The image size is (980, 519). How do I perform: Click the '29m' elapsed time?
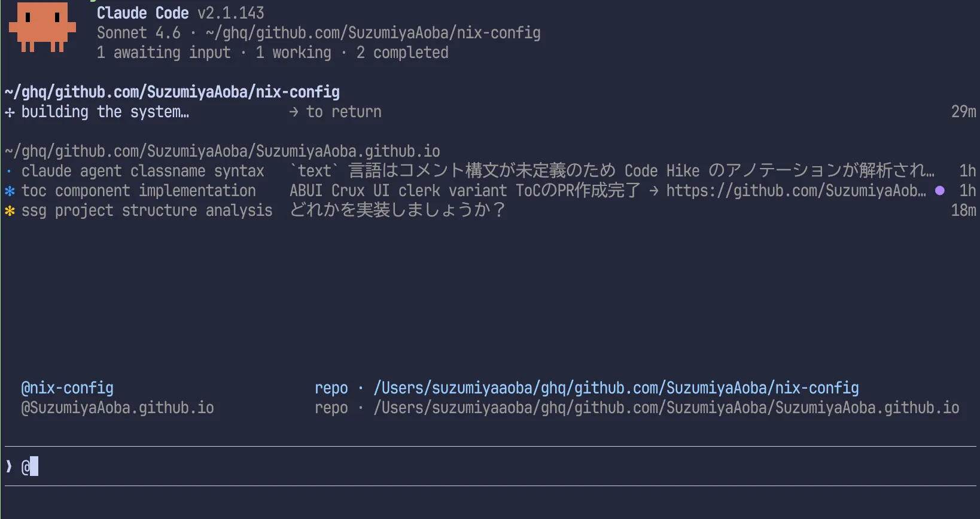(x=964, y=112)
